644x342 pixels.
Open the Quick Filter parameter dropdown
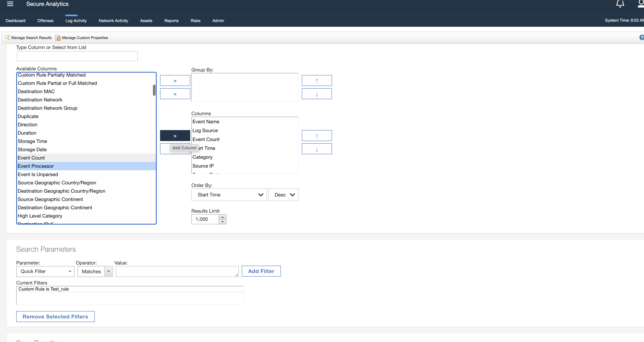click(45, 271)
